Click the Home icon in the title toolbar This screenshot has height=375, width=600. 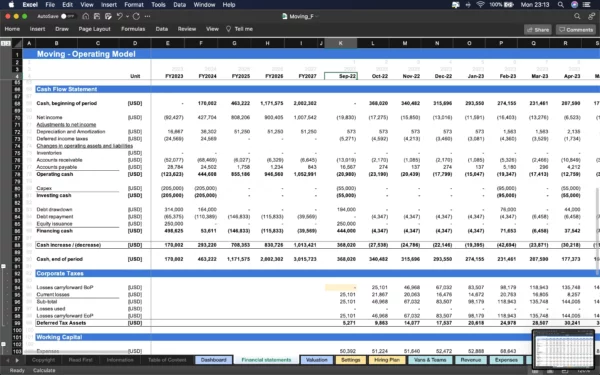86,16
